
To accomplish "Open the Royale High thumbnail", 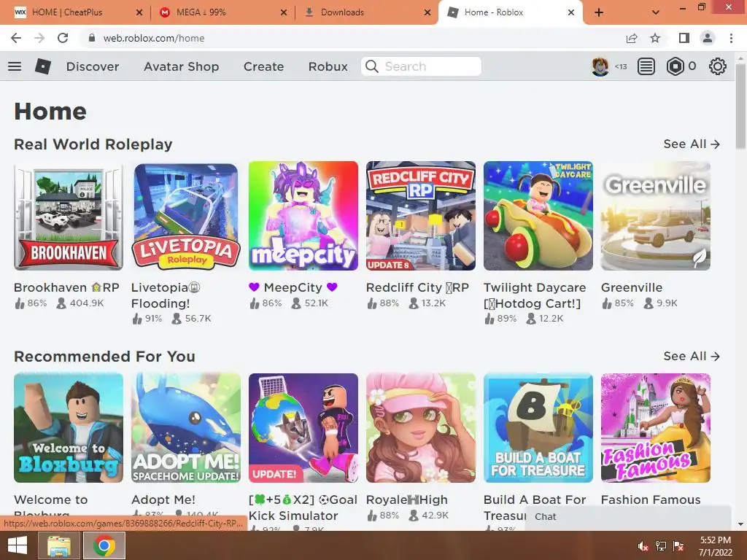I will [421, 427].
